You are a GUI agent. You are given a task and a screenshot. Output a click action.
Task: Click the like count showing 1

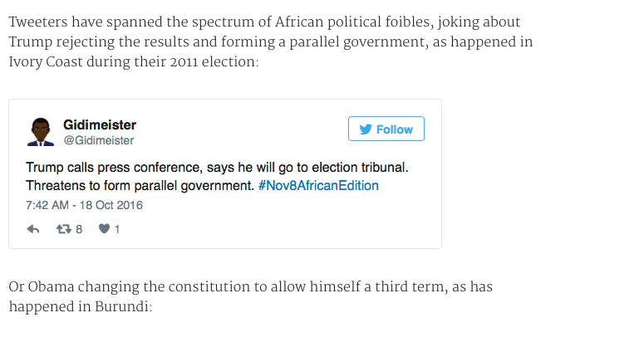(x=117, y=229)
